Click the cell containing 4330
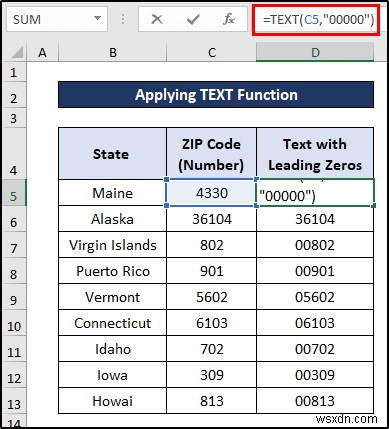Image resolution: width=389 pixels, height=429 pixels. pos(212,192)
